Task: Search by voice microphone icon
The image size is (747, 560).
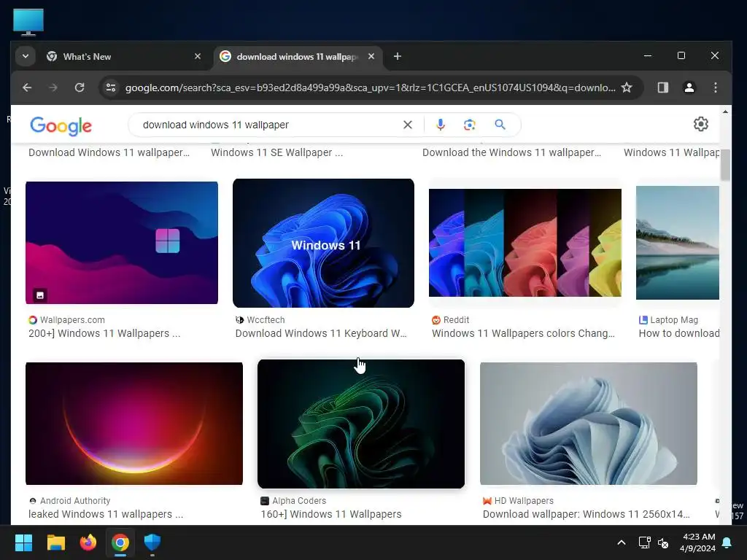Action: click(x=441, y=125)
